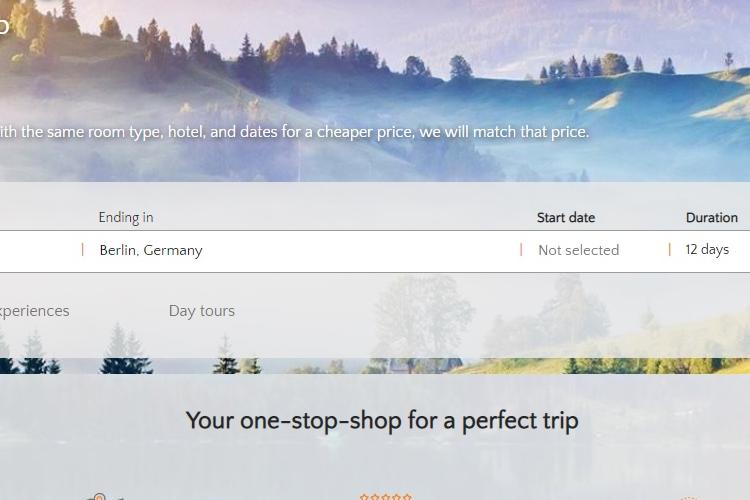The image size is (750, 500).
Task: Switch to the Day tours tab
Action: (x=201, y=311)
